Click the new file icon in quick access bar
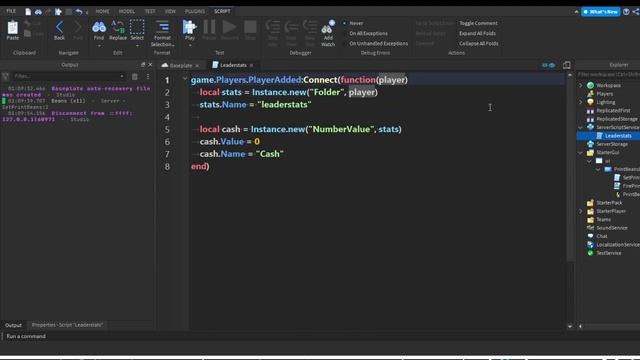Screen dimensions: 640x360 pyautogui.click(x=28, y=12)
